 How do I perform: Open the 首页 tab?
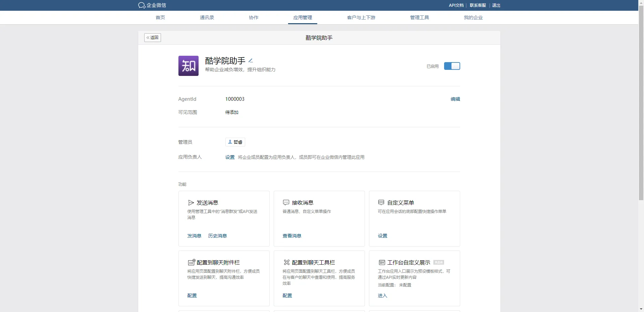160,17
